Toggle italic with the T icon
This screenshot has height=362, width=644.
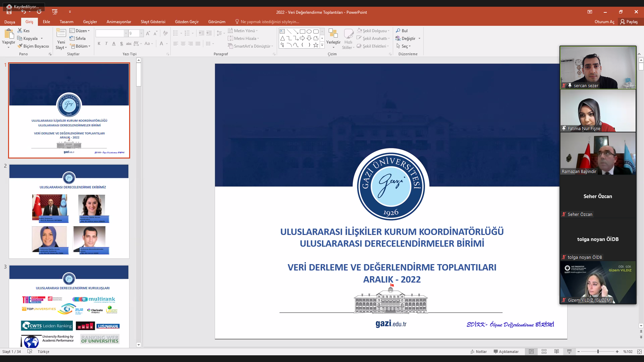click(x=106, y=44)
